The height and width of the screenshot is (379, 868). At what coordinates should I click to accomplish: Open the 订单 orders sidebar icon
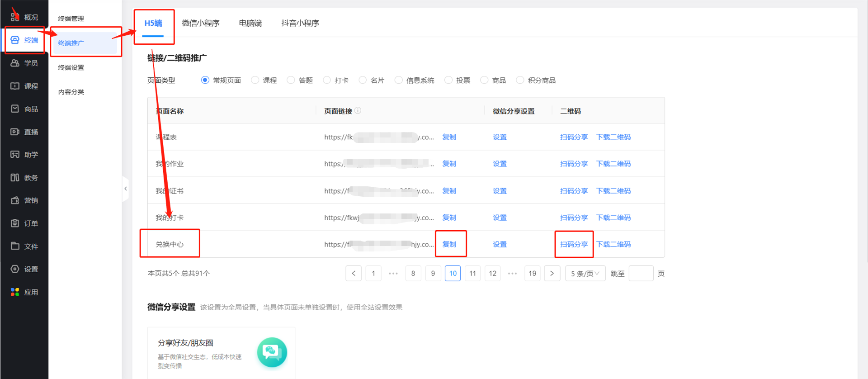(15, 223)
